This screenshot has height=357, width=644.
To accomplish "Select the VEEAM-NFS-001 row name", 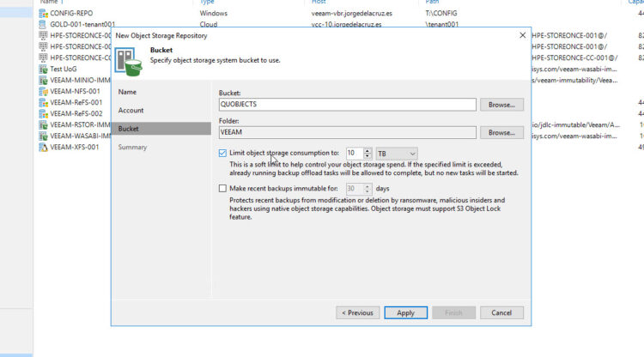I will pyautogui.click(x=75, y=91).
